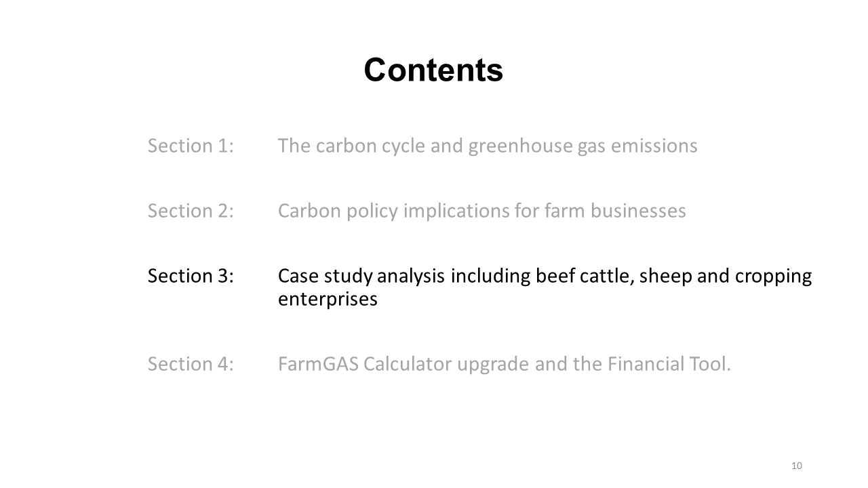Select the Section 1: label
The height and width of the screenshot is (488, 868).
191,146
